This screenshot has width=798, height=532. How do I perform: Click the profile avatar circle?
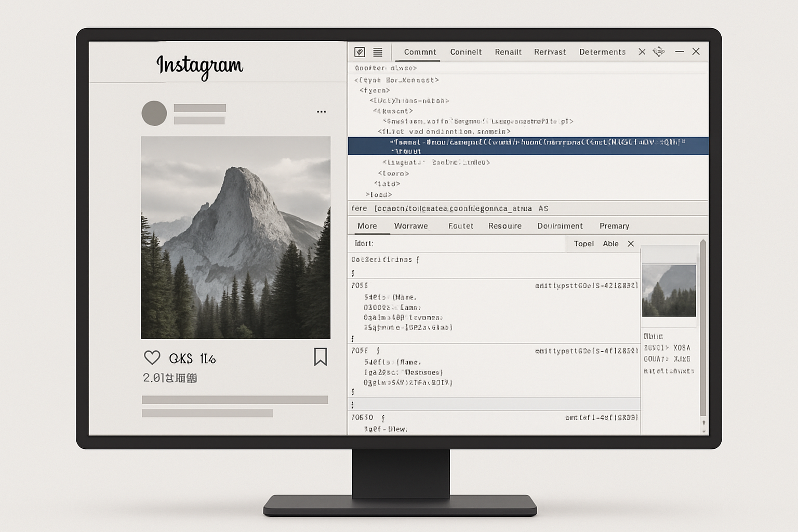tap(154, 112)
